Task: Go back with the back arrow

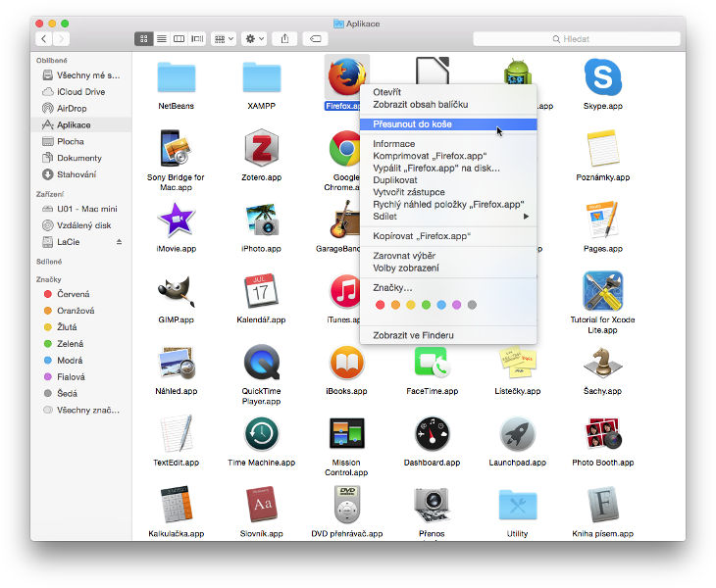Action: (x=44, y=39)
